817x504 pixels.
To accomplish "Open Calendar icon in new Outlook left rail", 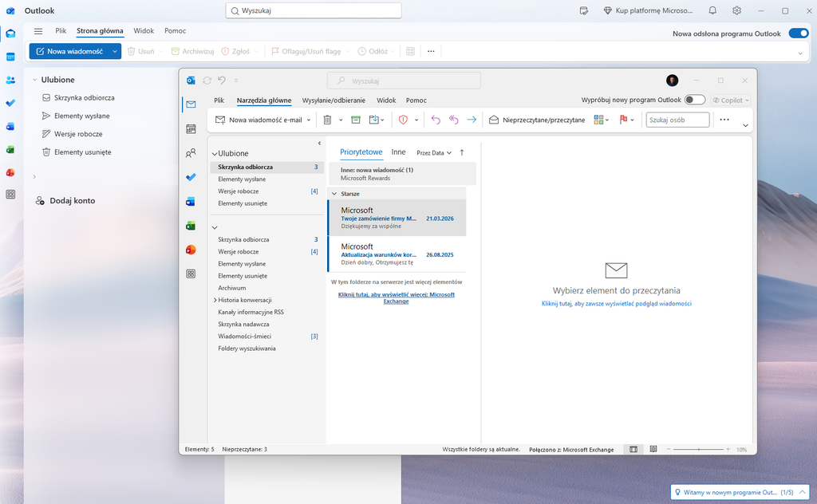I will point(10,57).
